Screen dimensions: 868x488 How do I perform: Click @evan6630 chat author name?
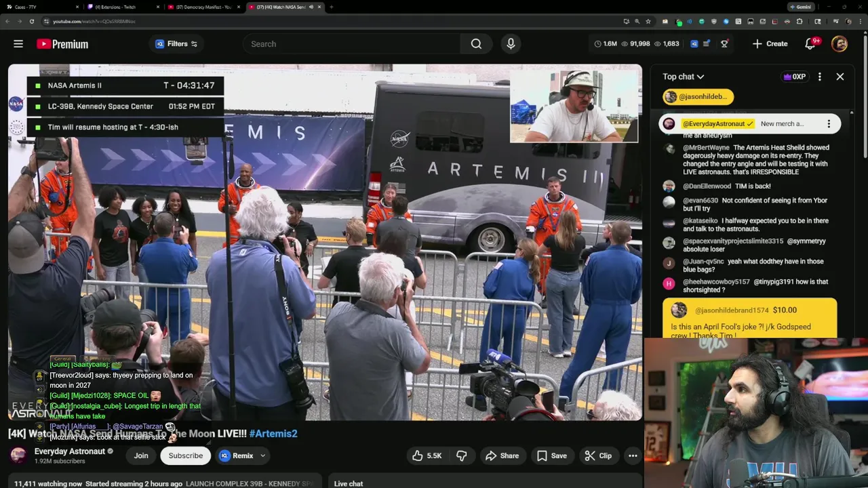[701, 201]
